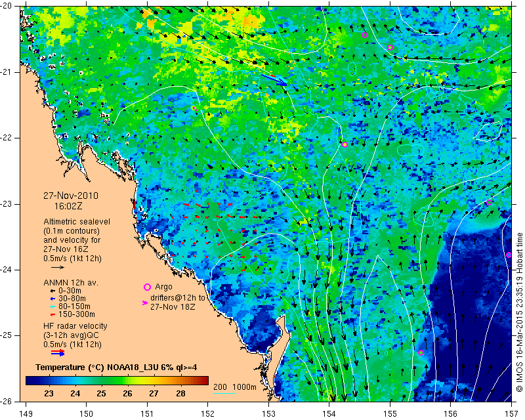Click the magenta Argo circle in the legend
Viewport: 525px width, 420px height.
tap(147, 287)
